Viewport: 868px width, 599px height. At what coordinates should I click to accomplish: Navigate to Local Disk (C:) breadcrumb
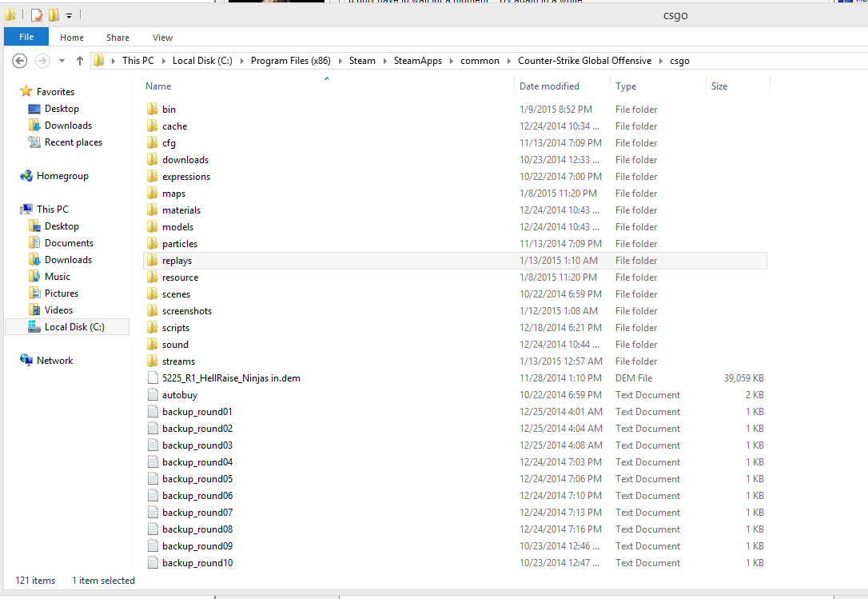[x=202, y=61]
